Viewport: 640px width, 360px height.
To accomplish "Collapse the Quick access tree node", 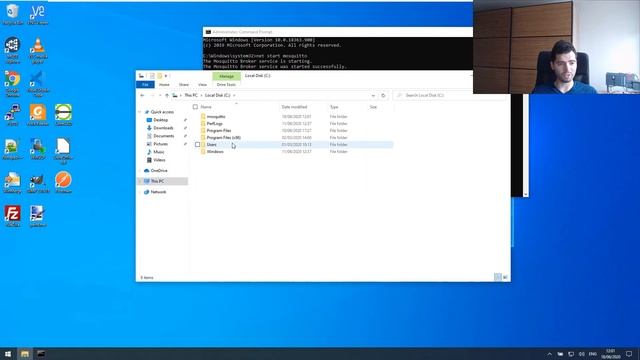I will (140, 112).
